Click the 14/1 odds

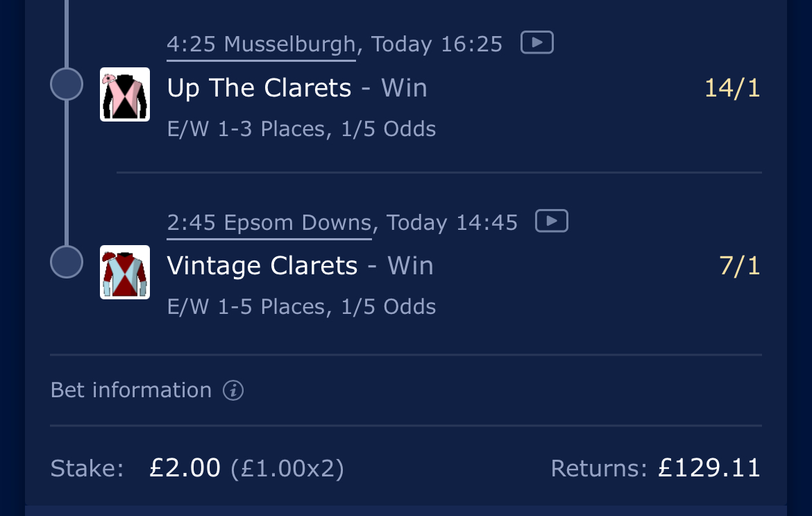click(x=732, y=88)
